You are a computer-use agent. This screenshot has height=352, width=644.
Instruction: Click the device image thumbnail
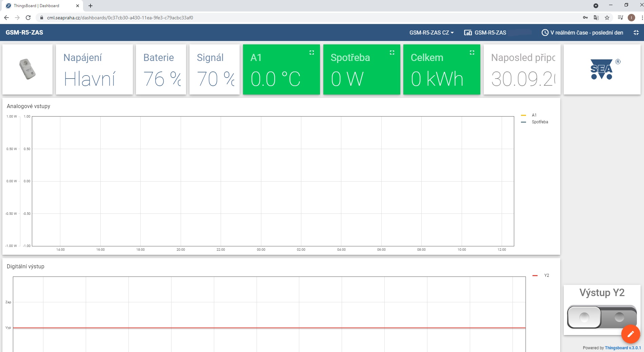point(27,69)
